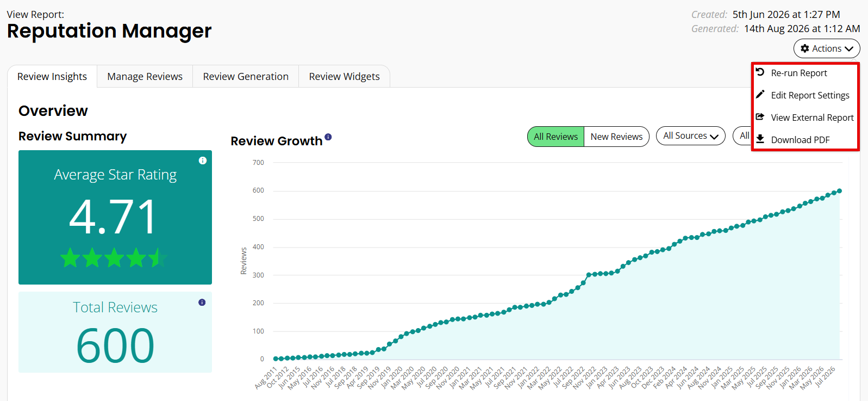
Task: Click the Re-run Report circular arrow icon
Action: click(760, 72)
